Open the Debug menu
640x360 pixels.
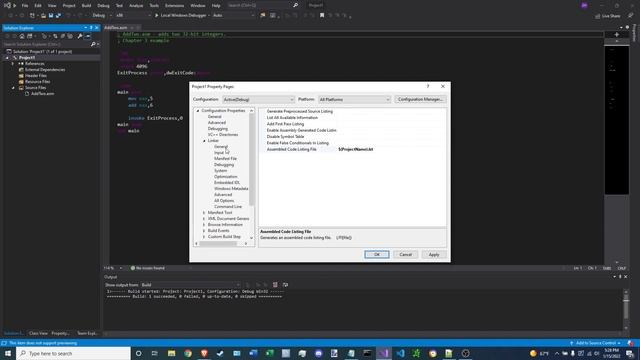(x=103, y=6)
